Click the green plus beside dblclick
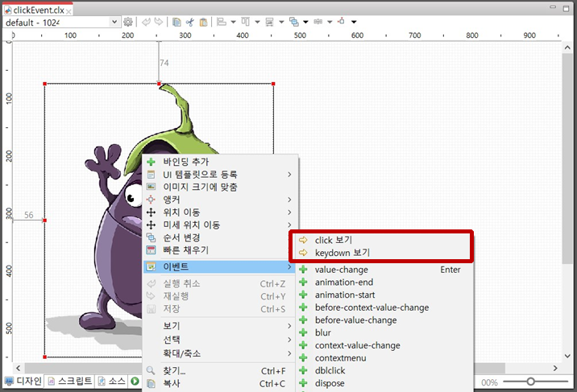The image size is (577, 392). 303,370
